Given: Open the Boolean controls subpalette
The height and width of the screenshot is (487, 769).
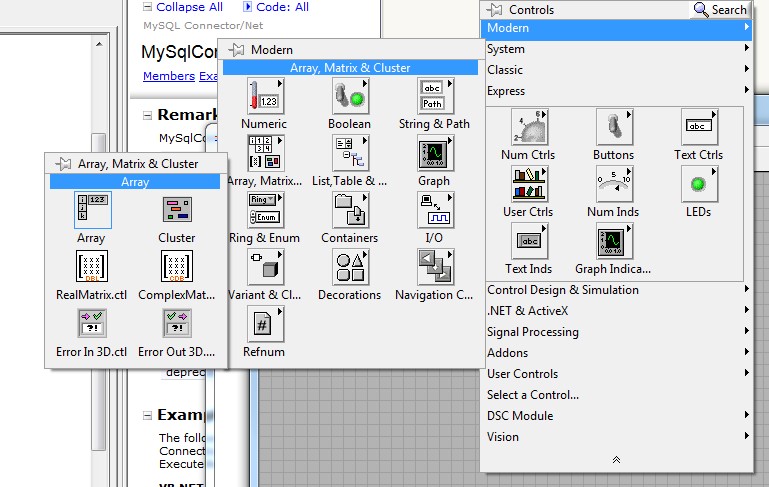Looking at the screenshot, I should tap(350, 96).
